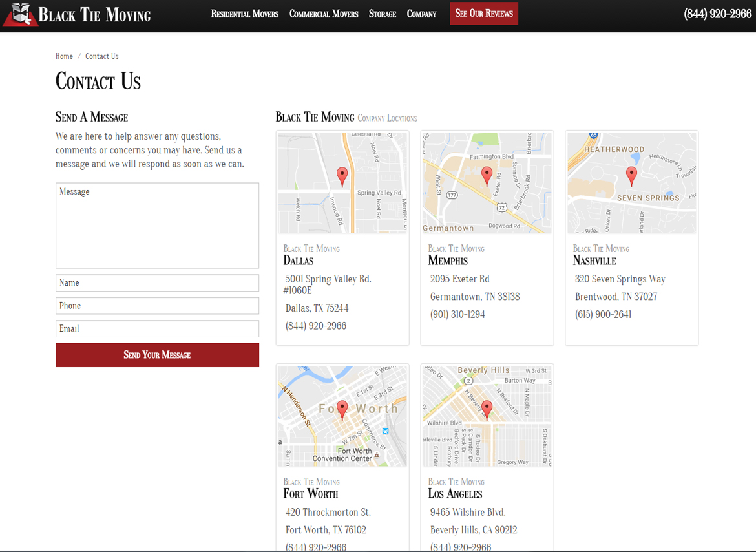This screenshot has height=552, width=756.
Task: Open the Residential Movers menu
Action: (244, 14)
